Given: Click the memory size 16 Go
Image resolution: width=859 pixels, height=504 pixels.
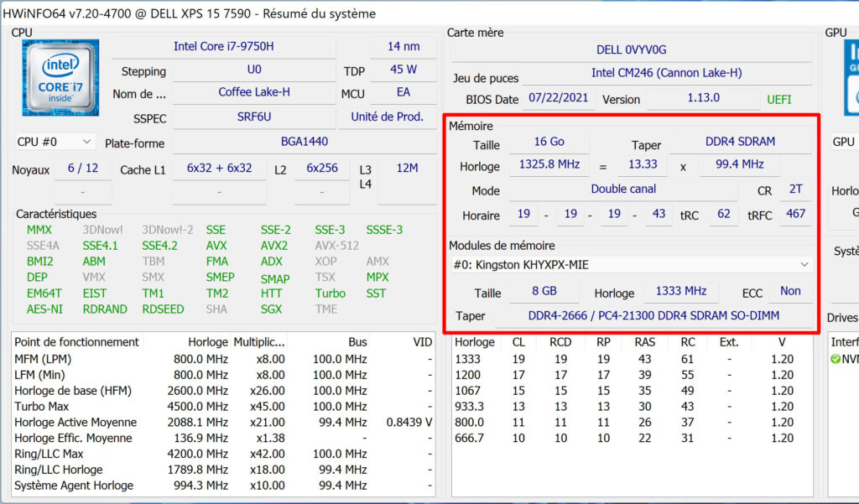Looking at the screenshot, I should pos(549,143).
